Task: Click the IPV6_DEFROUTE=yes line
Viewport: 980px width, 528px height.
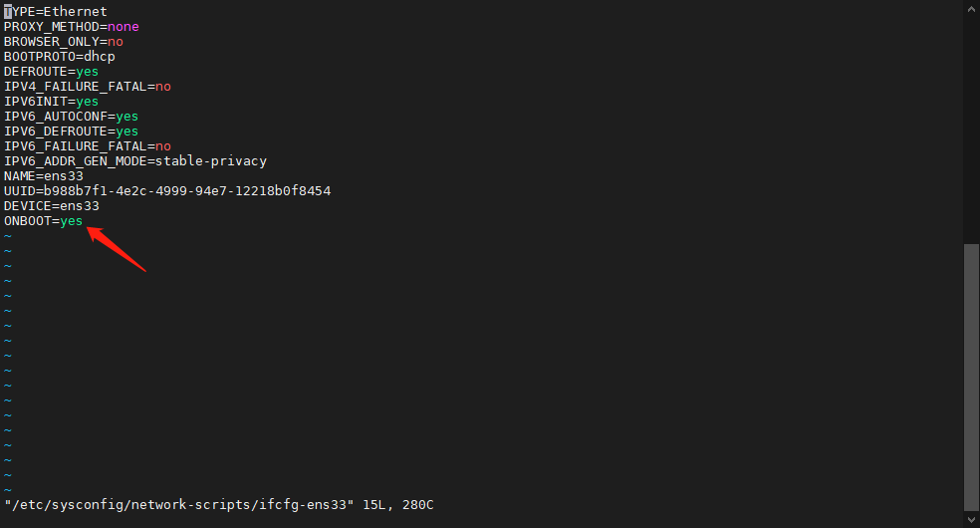Action: (x=71, y=132)
